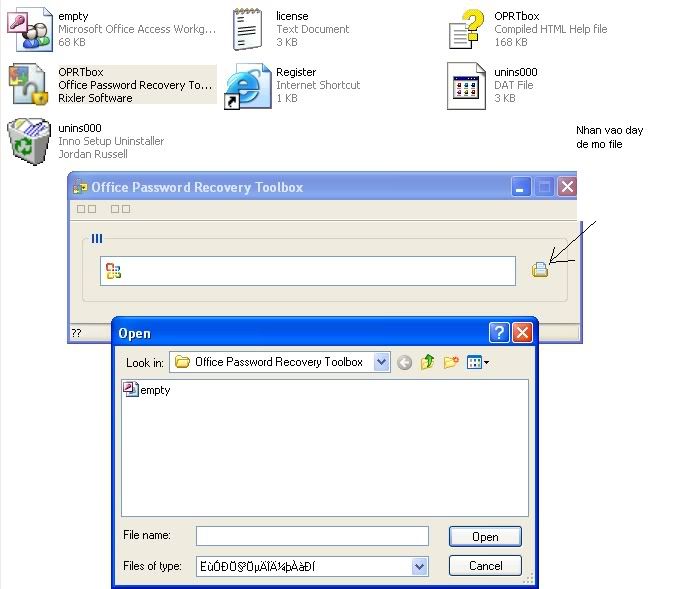Create new folder in Open dialog

451,362
